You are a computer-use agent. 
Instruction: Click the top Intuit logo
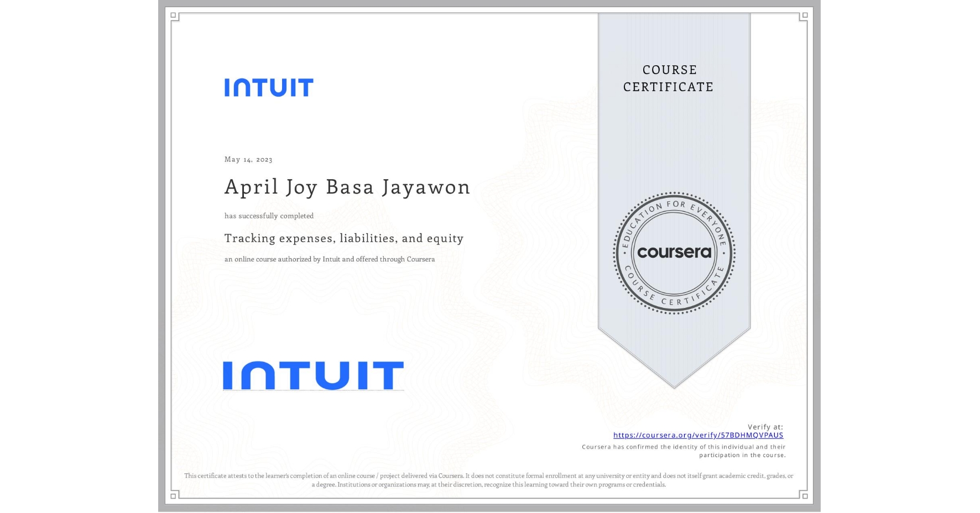[x=269, y=86]
